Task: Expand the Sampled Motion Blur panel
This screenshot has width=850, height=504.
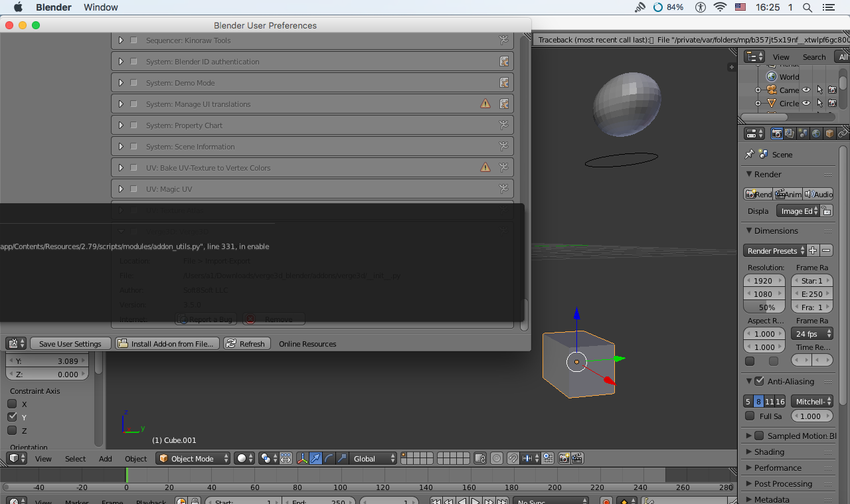Action: coord(749,436)
